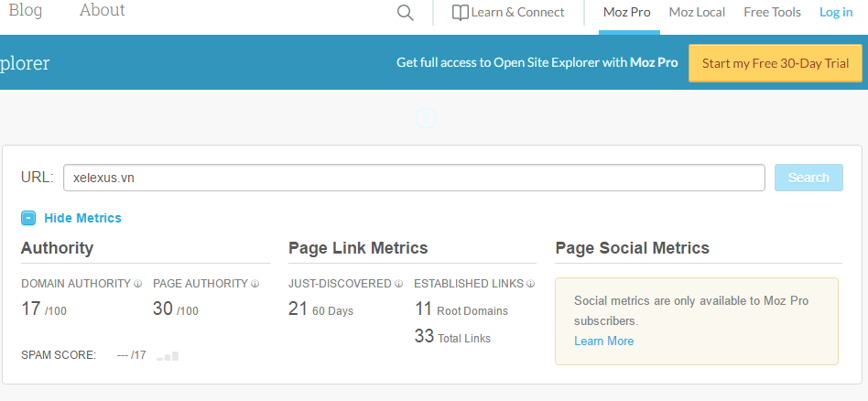The image size is (868, 401).
Task: Click the Domain Authority value 17
Action: point(31,309)
